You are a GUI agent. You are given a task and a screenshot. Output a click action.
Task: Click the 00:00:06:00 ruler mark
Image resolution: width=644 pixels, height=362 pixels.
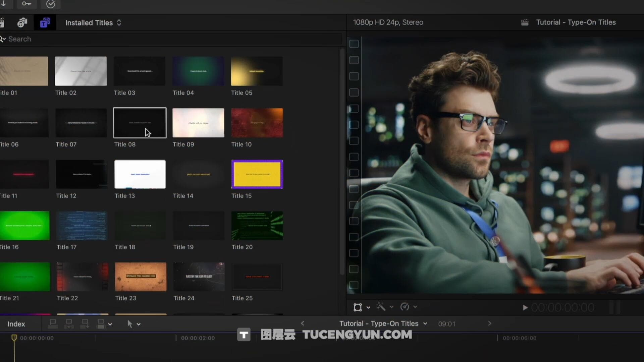coord(520,338)
